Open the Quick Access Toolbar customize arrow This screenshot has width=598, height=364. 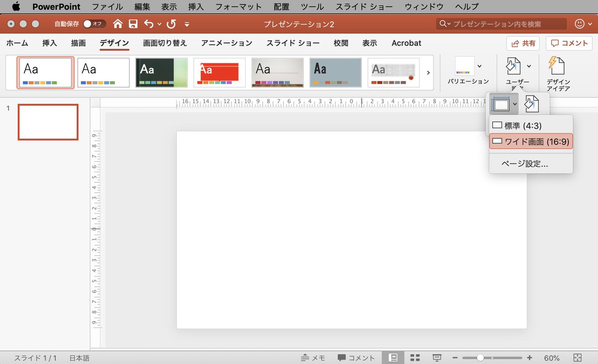coord(187,24)
